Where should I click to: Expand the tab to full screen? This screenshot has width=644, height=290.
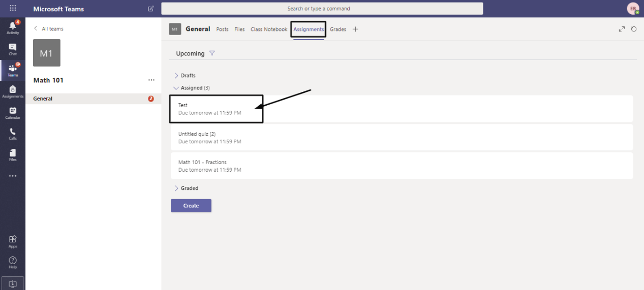coord(622,29)
